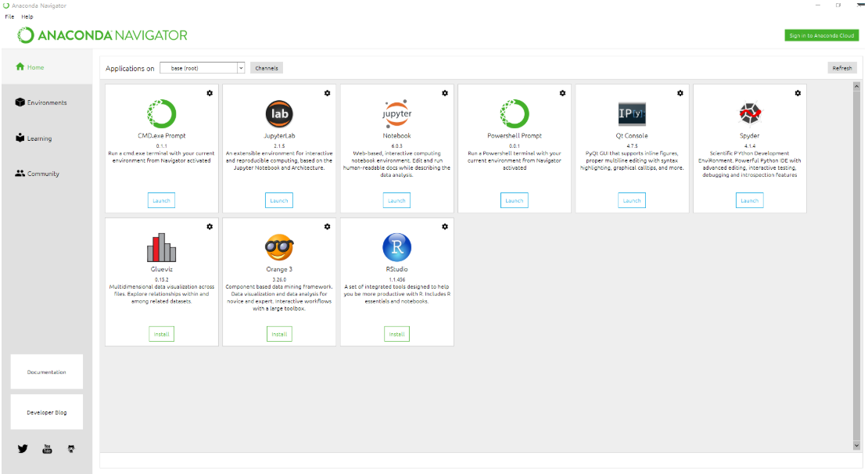Launch Powershell Prompt

pyautogui.click(x=515, y=200)
